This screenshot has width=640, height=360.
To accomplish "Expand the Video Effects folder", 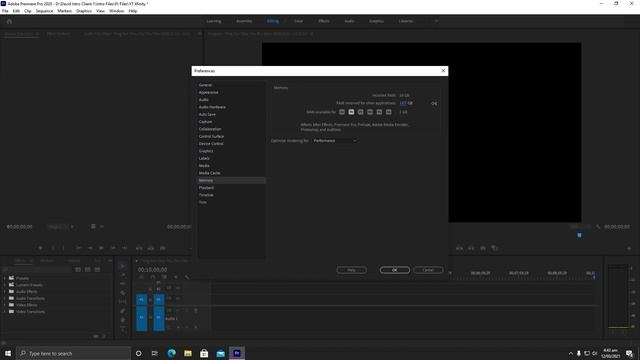I will point(4,305).
